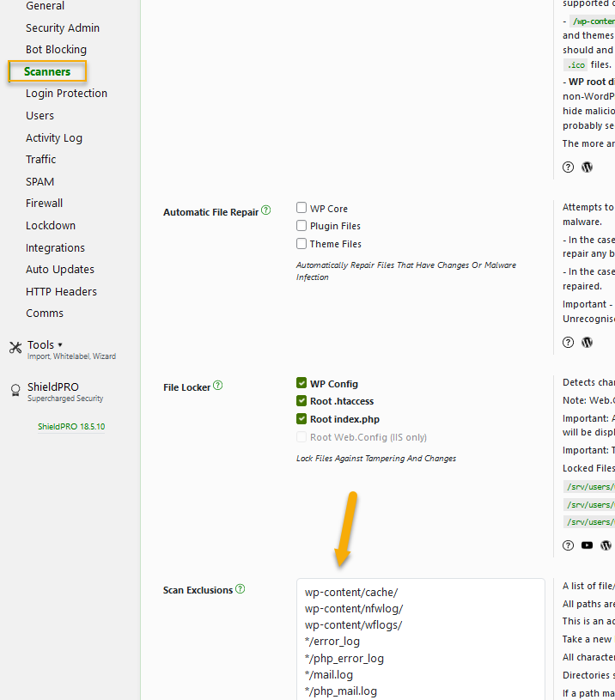Screen dimensions: 615x700
Task: Open the SPAM settings
Action: [x=40, y=182]
